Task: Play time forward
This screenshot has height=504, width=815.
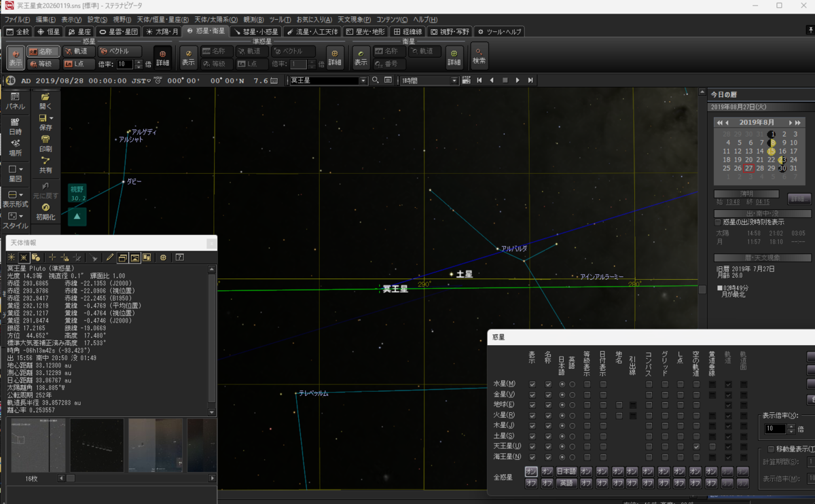Action: coord(518,80)
